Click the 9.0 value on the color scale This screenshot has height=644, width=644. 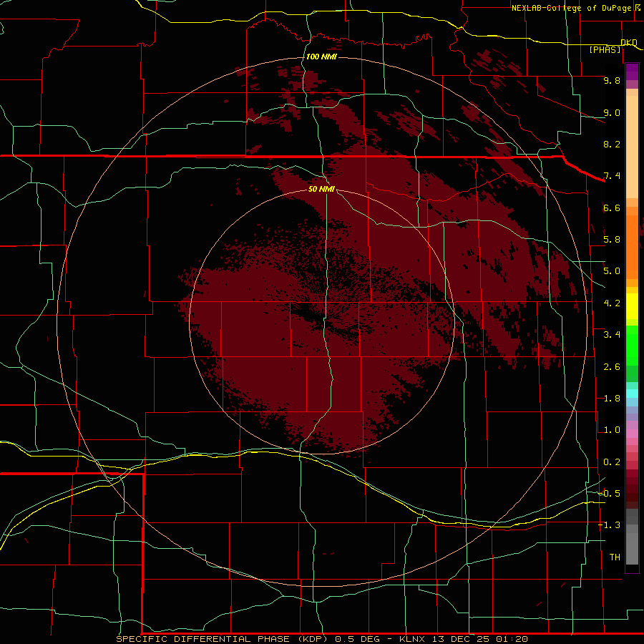[x=612, y=112]
